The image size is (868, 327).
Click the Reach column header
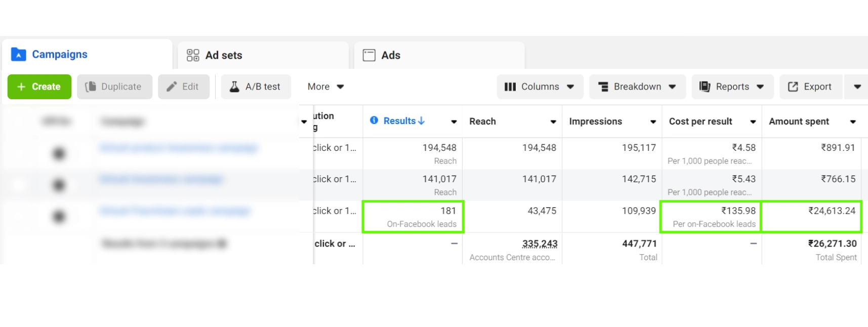click(482, 121)
